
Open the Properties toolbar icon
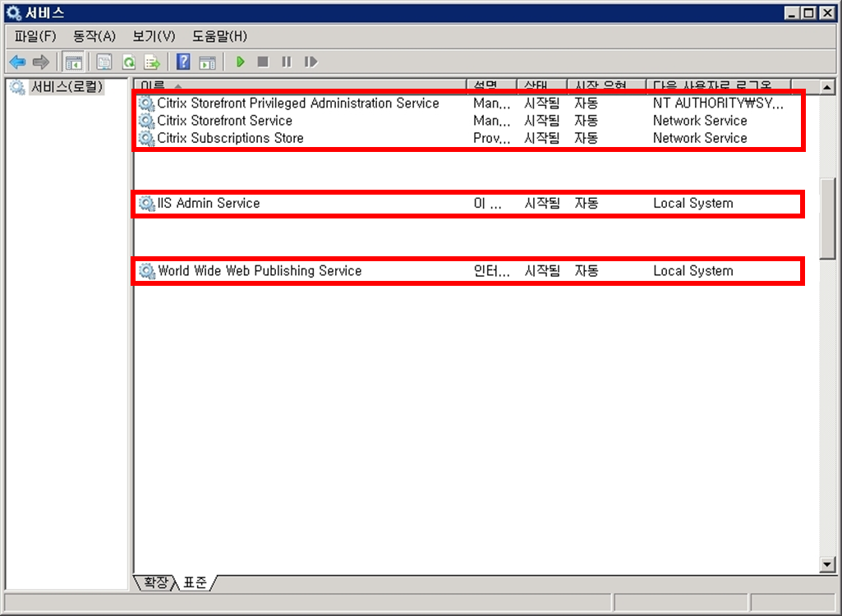pyautogui.click(x=104, y=62)
